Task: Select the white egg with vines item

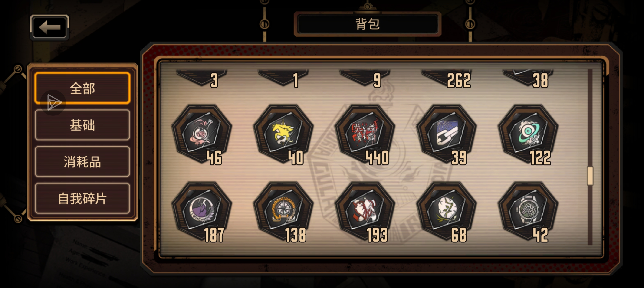Action: pyautogui.click(x=446, y=211)
